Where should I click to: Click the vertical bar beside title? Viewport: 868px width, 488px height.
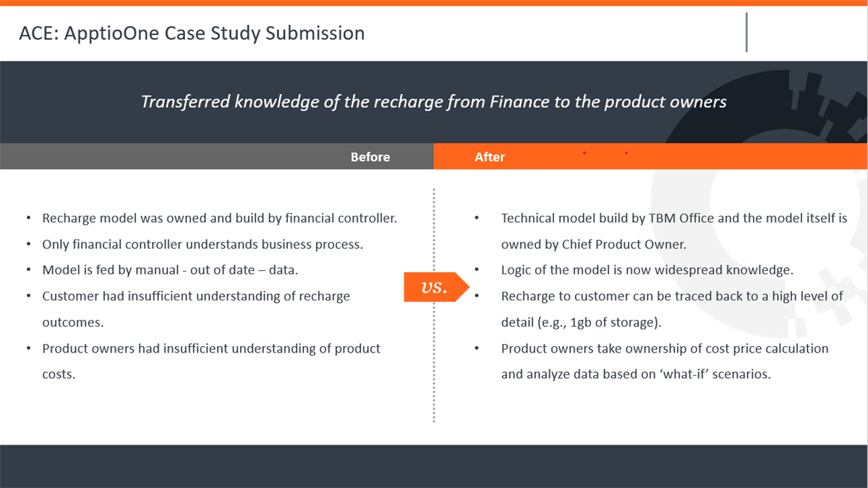746,33
